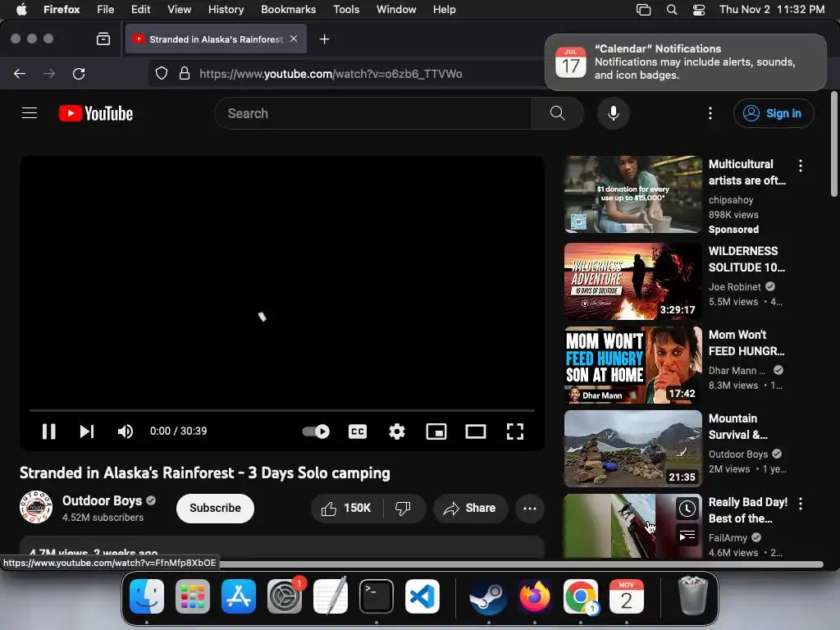Select the Stranded in Alaska's Rainforest tab
The image size is (840, 630).
[x=216, y=39]
